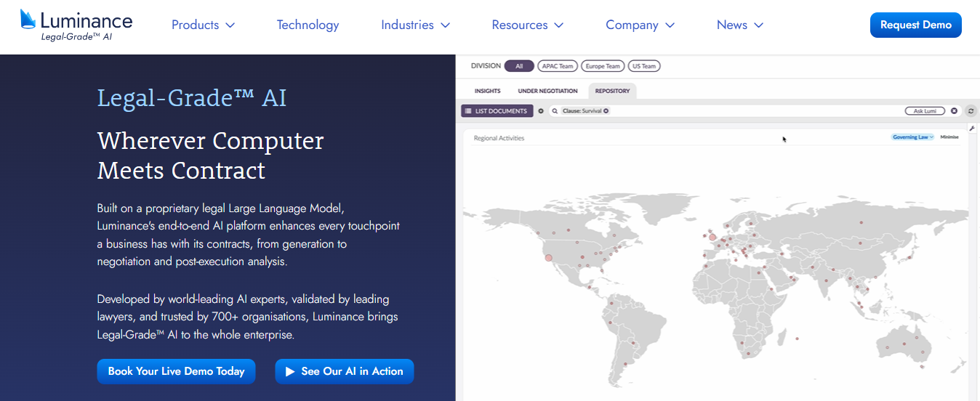Select the Europe Team division filter

pos(603,66)
